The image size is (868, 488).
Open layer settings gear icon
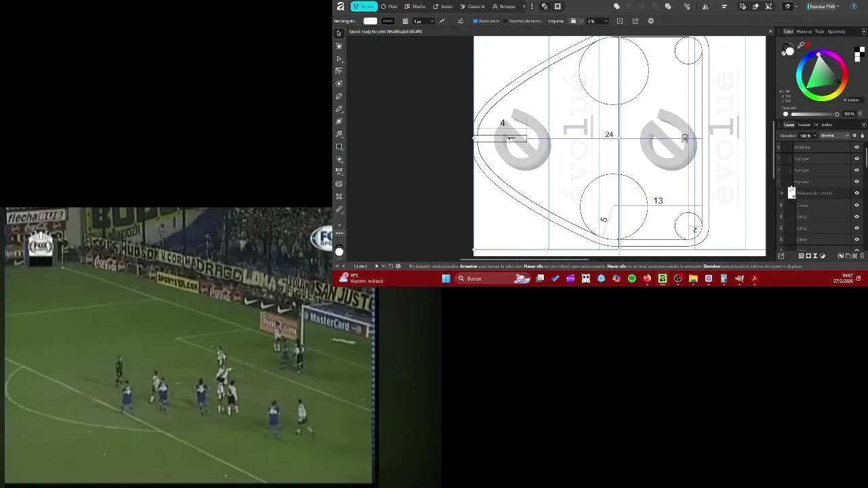854,136
